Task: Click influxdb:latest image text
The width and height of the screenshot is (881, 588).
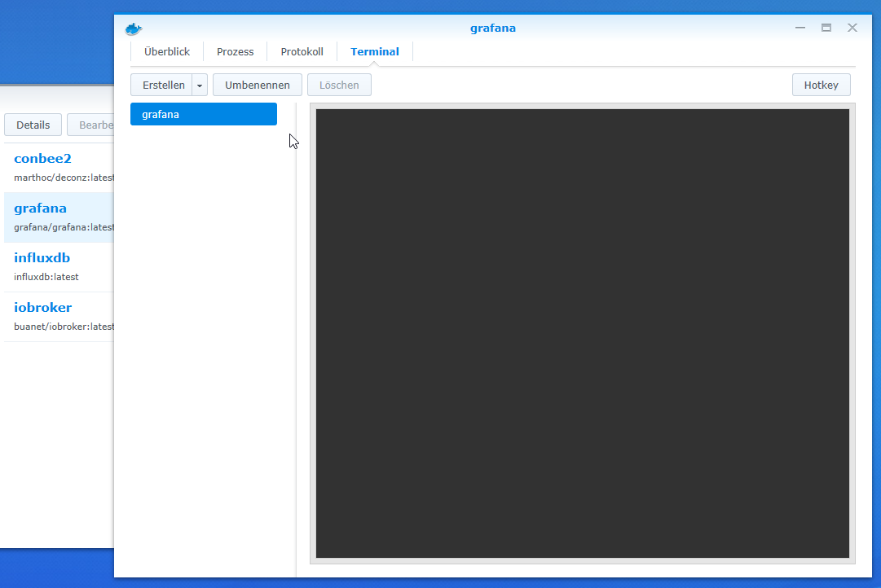Action: 46,277
